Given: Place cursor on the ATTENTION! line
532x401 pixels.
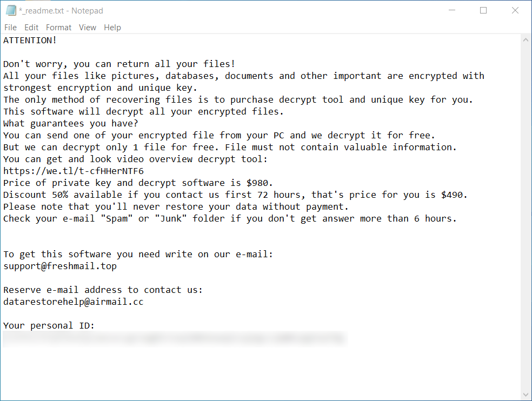Looking at the screenshot, I should click(x=30, y=40).
